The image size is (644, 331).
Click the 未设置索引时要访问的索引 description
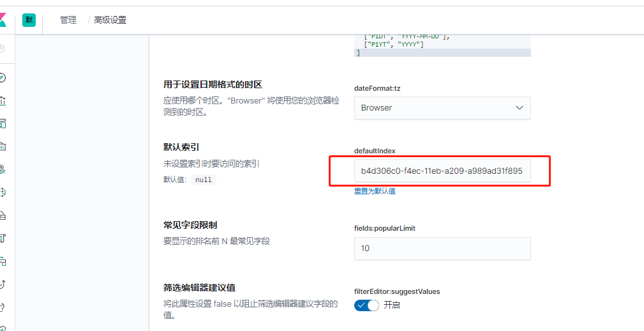211,164
